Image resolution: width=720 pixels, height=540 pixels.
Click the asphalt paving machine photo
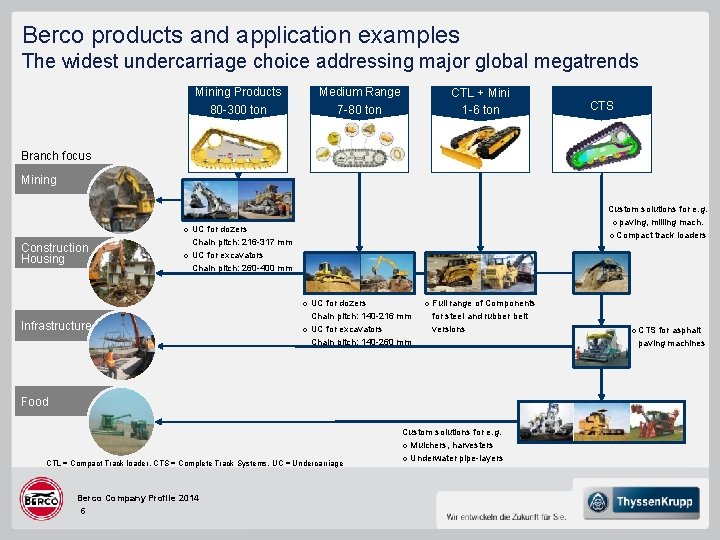click(602, 347)
